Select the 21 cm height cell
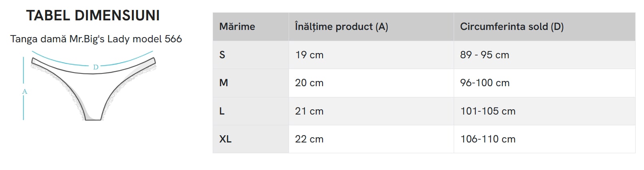644x170 pixels. pos(309,111)
